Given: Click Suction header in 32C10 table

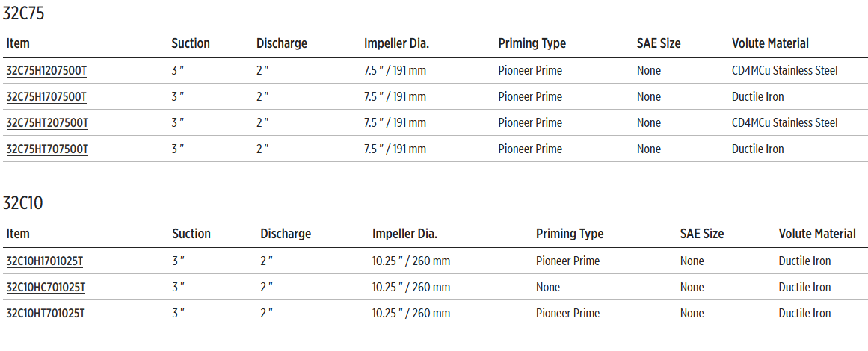Looking at the screenshot, I should click(x=191, y=234).
